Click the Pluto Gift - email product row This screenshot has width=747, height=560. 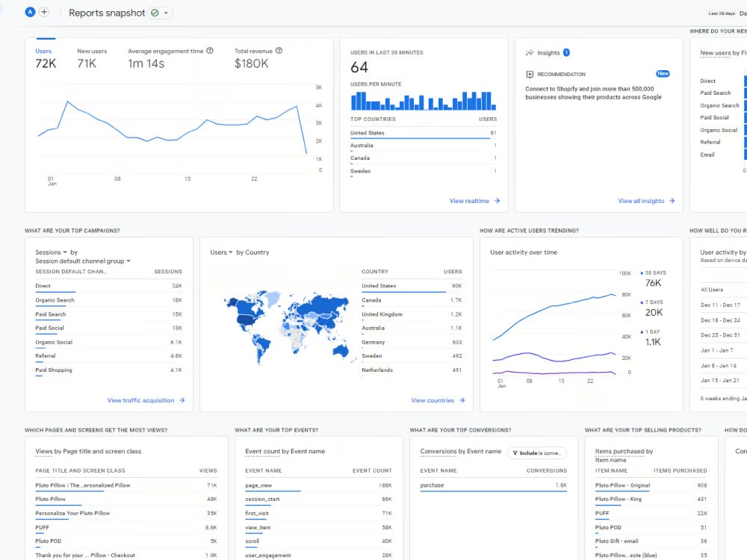pos(651,541)
